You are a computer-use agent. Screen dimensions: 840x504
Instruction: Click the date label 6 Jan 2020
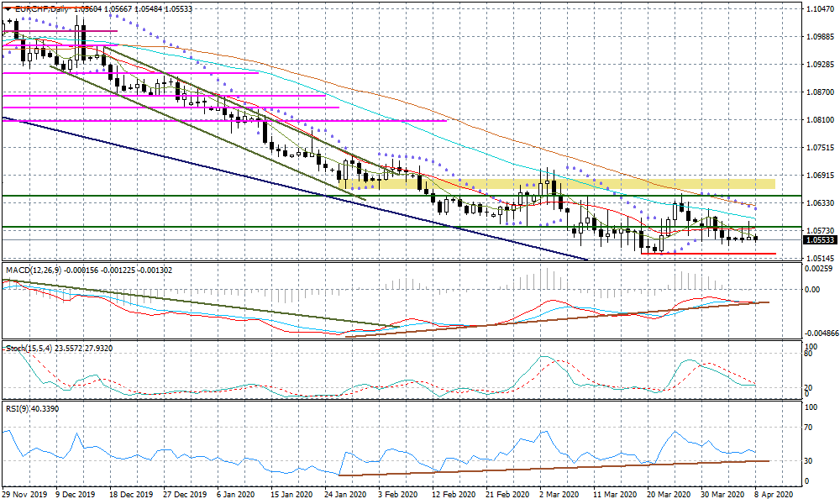pyautogui.click(x=238, y=495)
